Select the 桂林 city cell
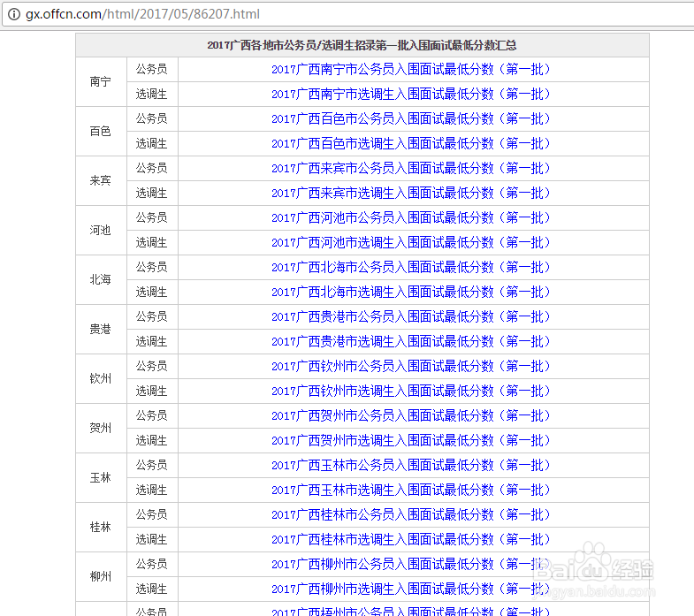The width and height of the screenshot is (694, 616). pos(101,528)
